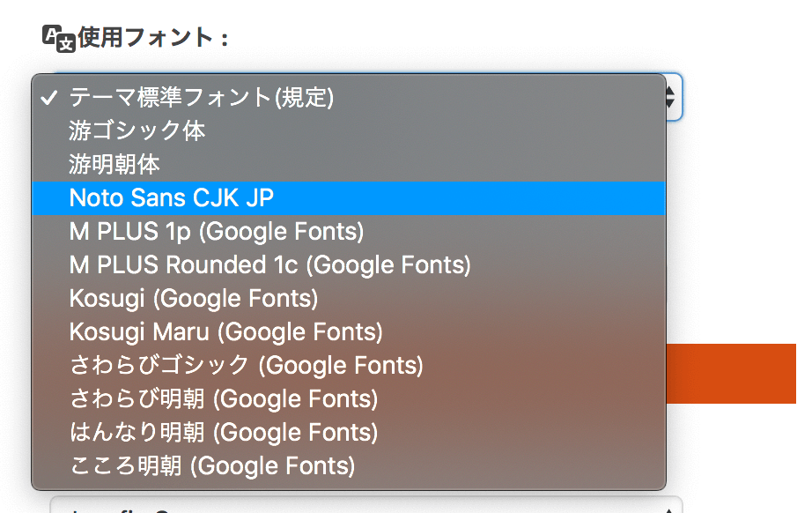The image size is (812, 513).
Task: Pick さわらび明朝 (Google Fonts)
Action: pyautogui.click(x=349, y=399)
